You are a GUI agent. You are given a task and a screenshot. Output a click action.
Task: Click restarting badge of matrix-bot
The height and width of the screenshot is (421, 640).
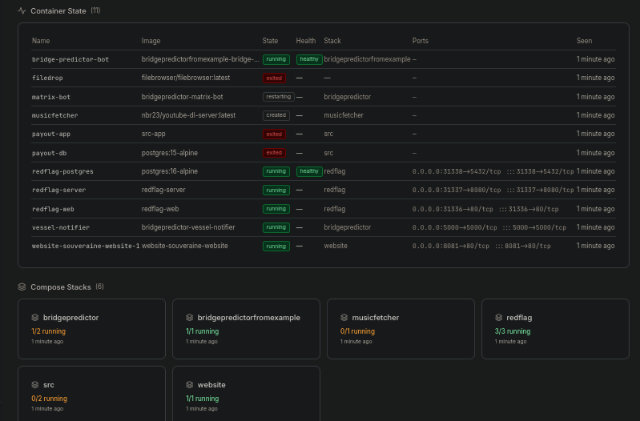pos(278,97)
